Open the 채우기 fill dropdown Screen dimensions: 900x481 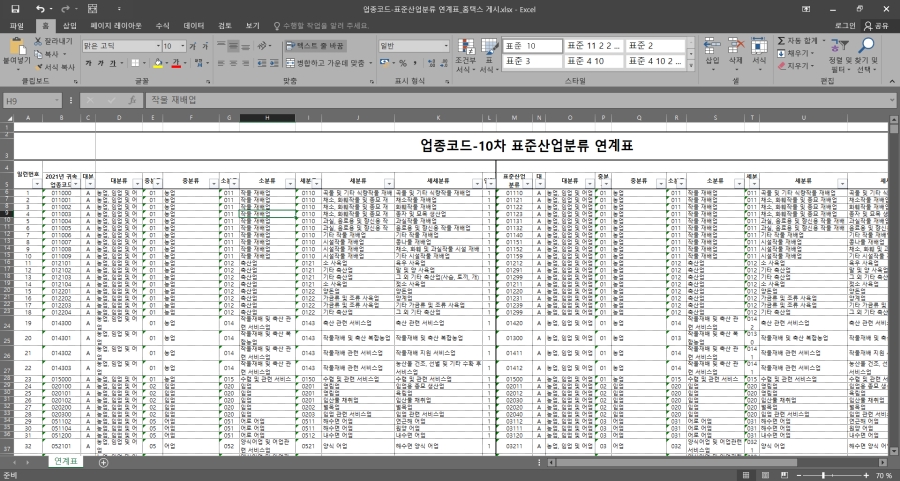coord(796,53)
